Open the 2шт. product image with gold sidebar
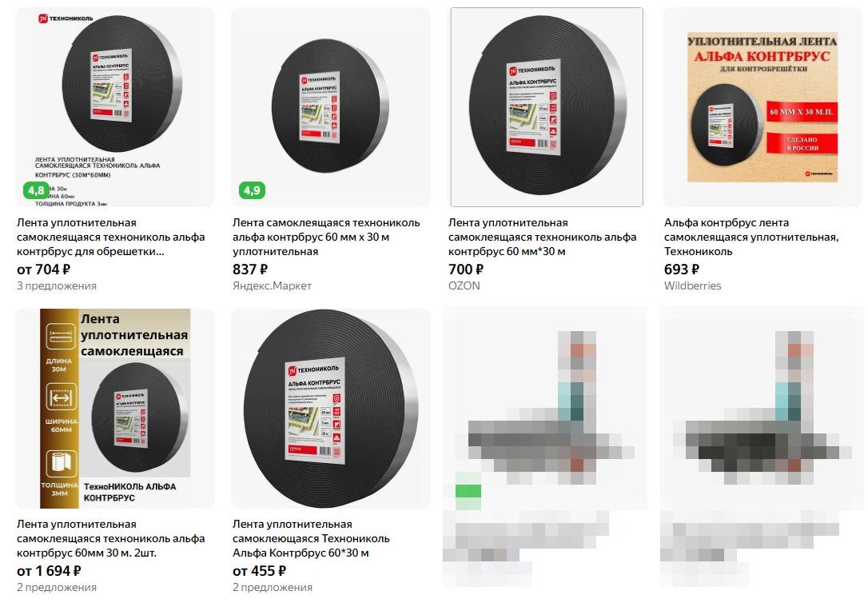 tap(115, 409)
